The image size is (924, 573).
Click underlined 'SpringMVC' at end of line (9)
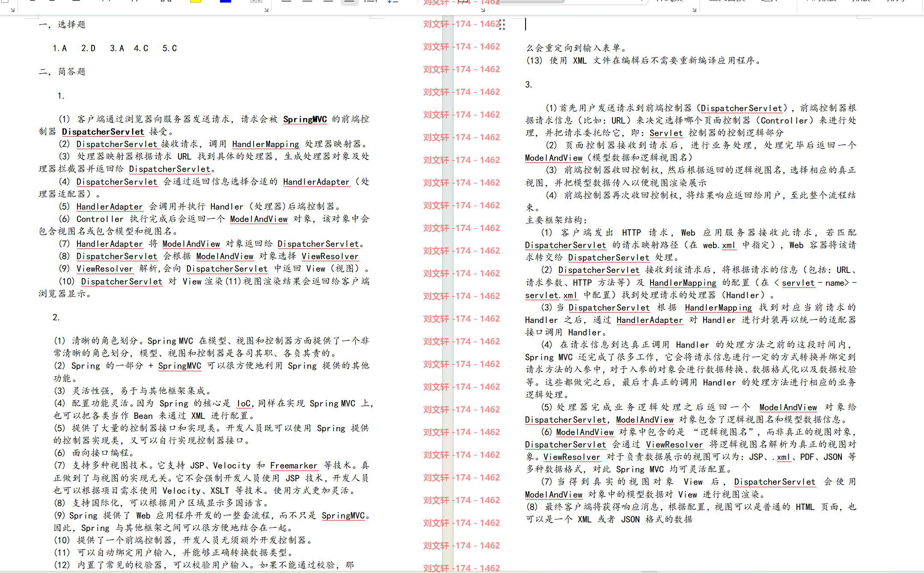(x=344, y=516)
